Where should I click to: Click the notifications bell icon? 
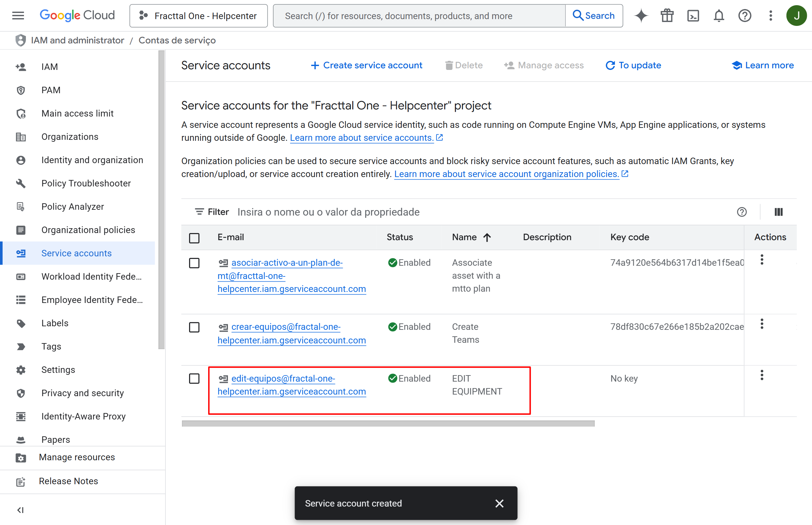(719, 16)
